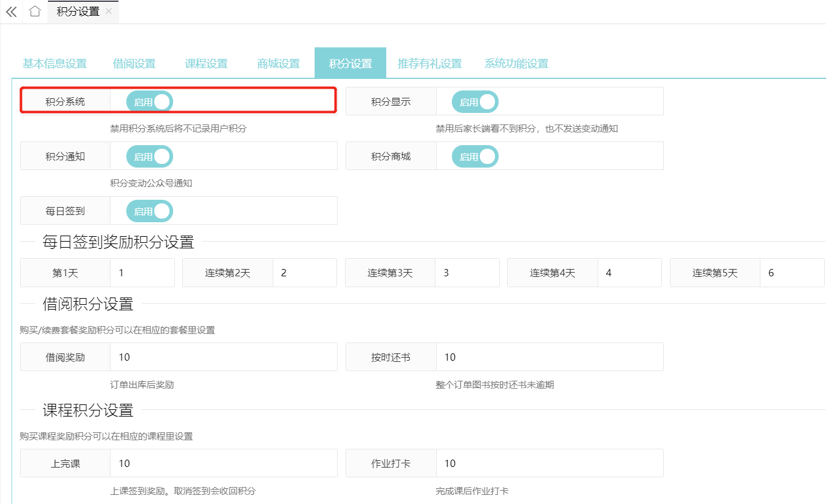Click the 积分系统 label
The image size is (826, 504).
pyautogui.click(x=65, y=102)
